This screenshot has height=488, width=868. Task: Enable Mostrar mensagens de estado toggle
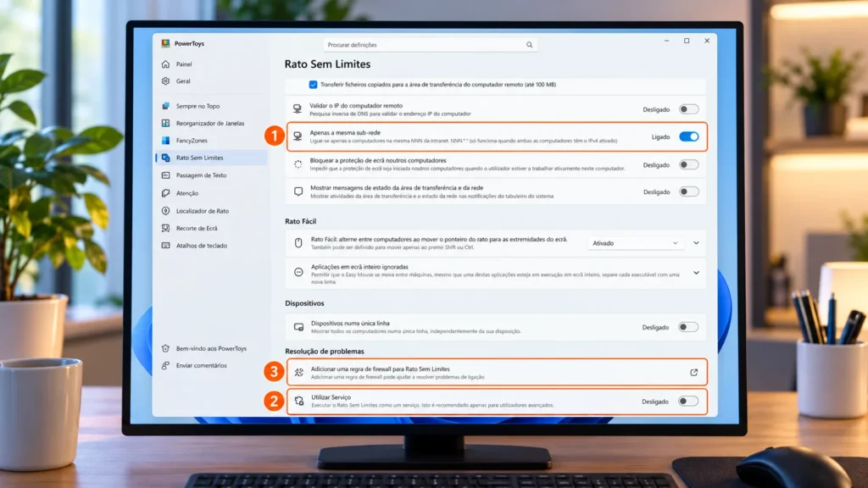(x=688, y=191)
